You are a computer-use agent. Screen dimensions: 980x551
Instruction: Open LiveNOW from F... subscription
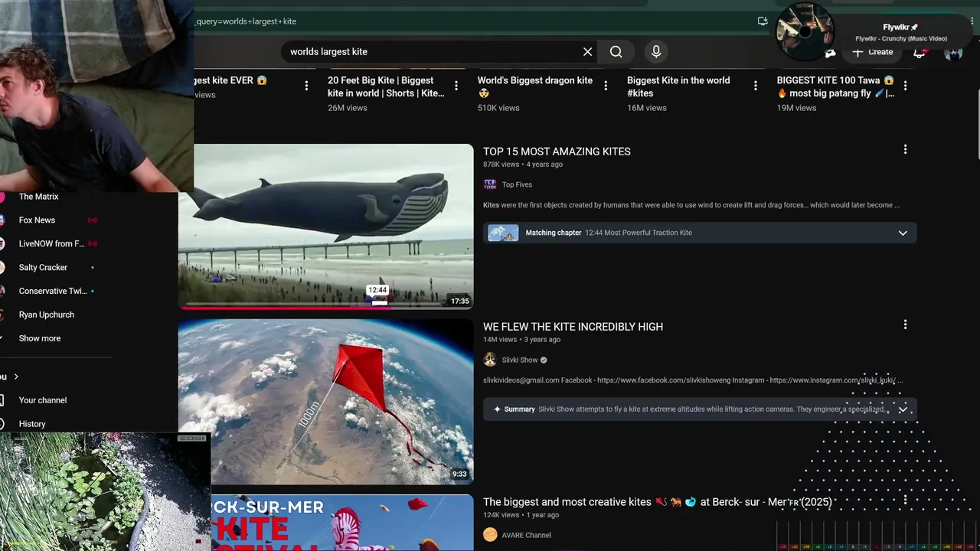(51, 244)
